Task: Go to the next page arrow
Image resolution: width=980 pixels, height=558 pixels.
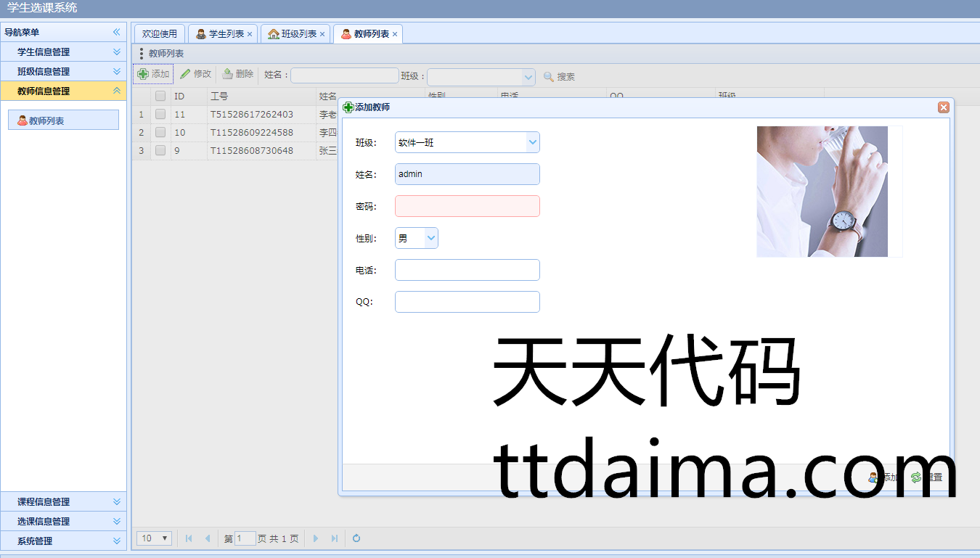Action: point(316,538)
